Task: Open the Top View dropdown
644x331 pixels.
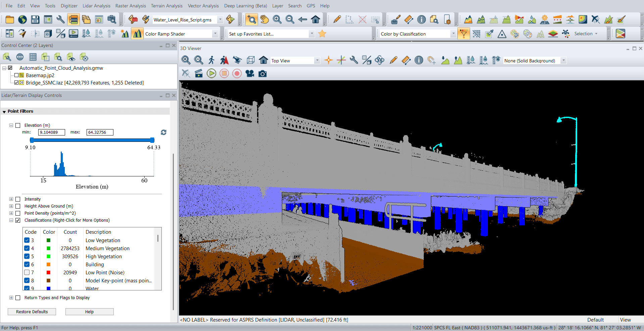Action: (317, 60)
